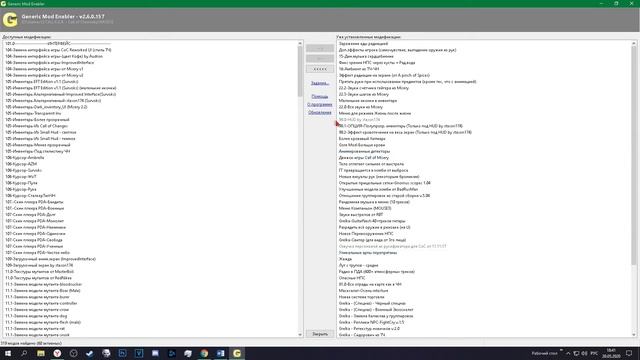Select '104-Замена интерфейса игры-от Misery v2'

(x=44, y=75)
